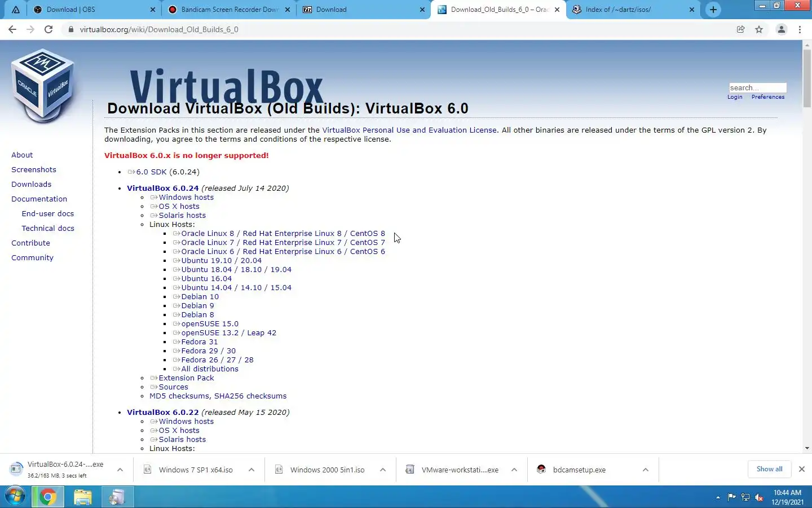Open Chrome's three-dot menu
812x508 pixels.
pos(800,29)
